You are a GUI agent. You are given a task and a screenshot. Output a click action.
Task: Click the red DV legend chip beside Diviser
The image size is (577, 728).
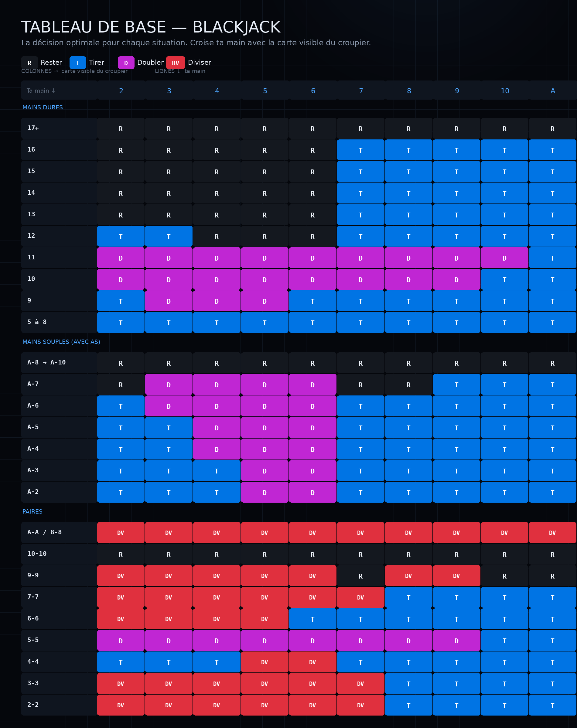click(176, 63)
